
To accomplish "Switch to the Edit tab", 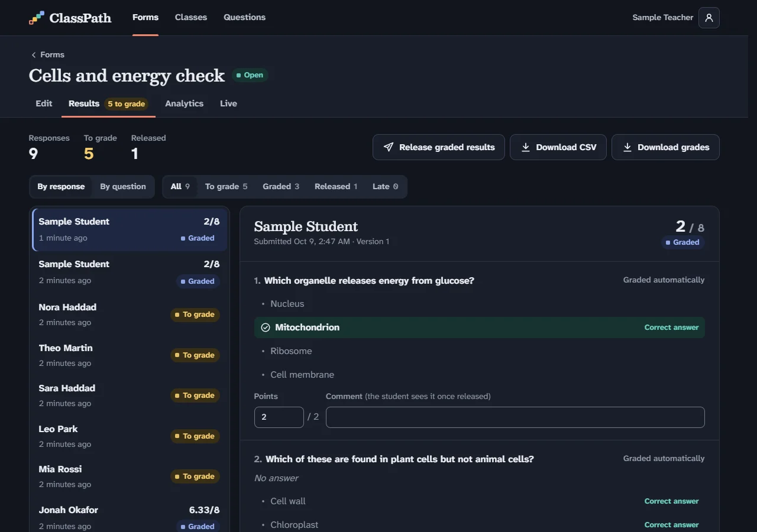I will coord(44,103).
